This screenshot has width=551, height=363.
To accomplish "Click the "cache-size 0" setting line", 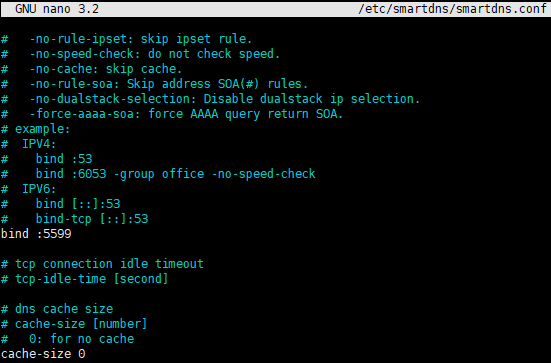I will click(x=43, y=354).
